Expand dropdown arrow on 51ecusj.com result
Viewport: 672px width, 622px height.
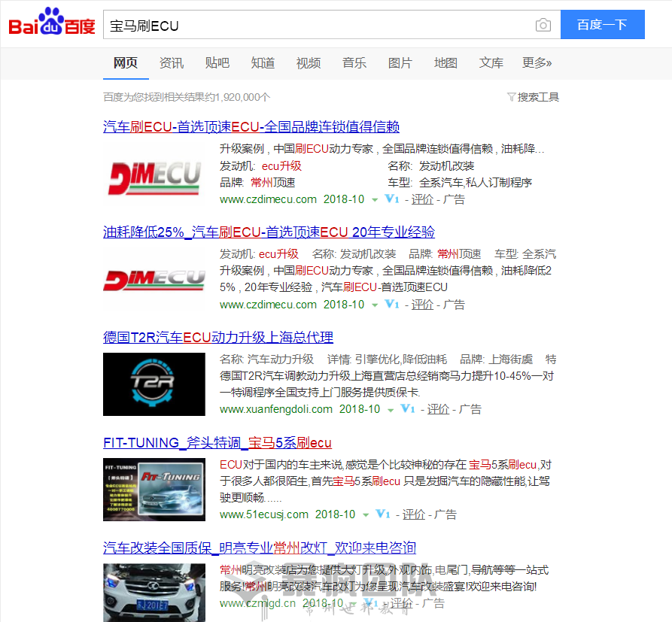tap(366, 515)
